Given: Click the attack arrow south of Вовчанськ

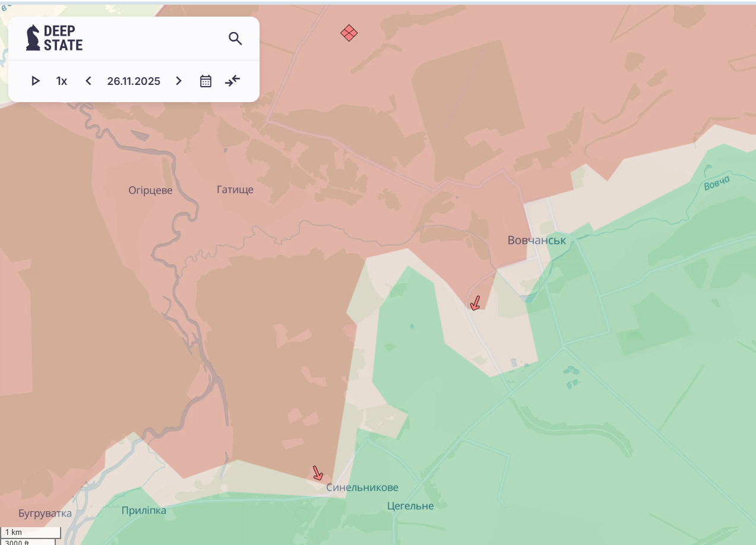Looking at the screenshot, I should point(475,303).
